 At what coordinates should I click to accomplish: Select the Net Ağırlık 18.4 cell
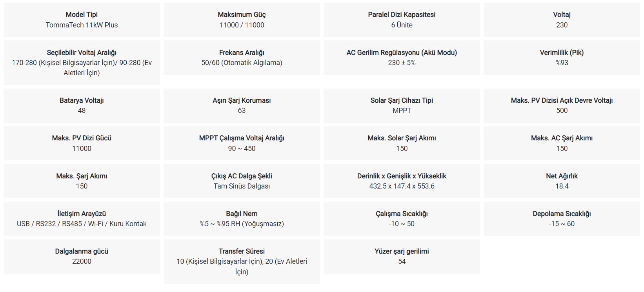click(x=562, y=181)
